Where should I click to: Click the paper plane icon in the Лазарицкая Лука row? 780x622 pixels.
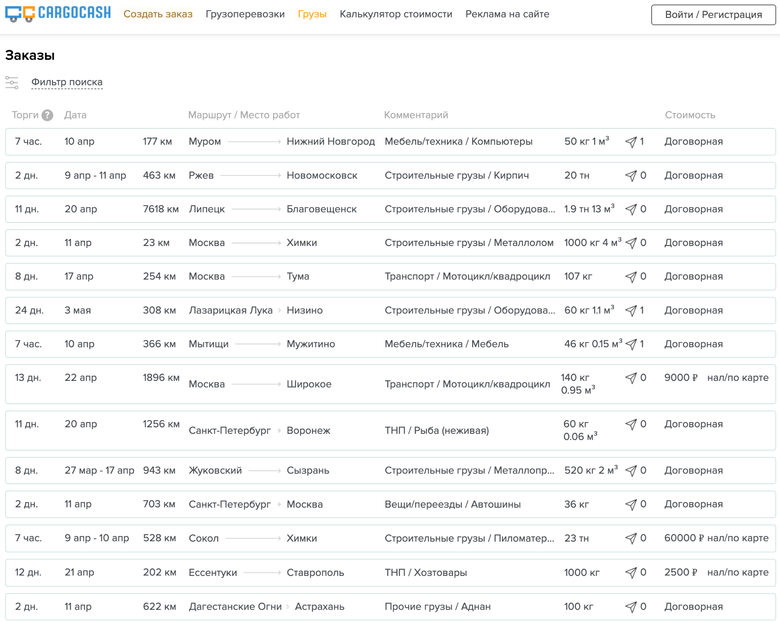click(x=630, y=310)
